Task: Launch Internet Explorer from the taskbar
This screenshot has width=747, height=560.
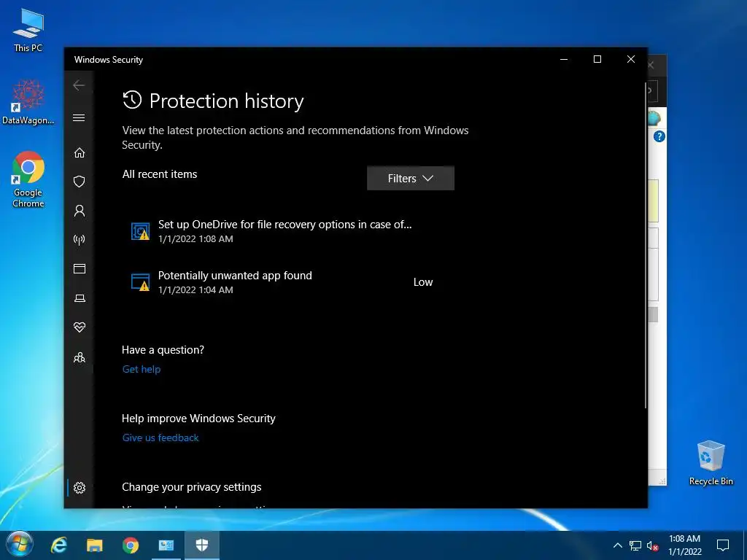Action: pyautogui.click(x=58, y=545)
